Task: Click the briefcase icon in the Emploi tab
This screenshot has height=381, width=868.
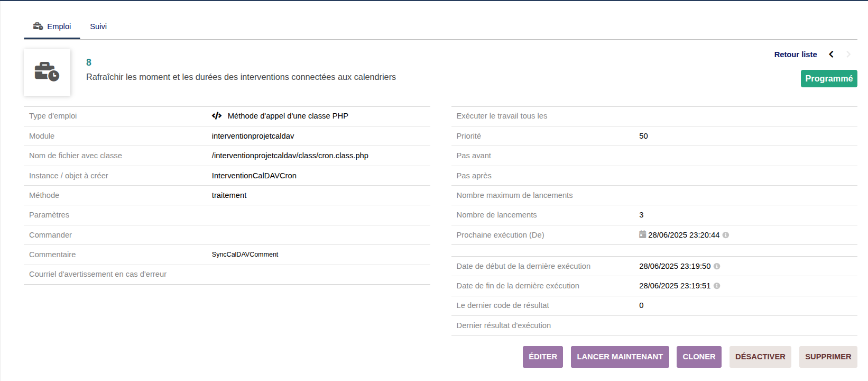Action: tap(38, 26)
